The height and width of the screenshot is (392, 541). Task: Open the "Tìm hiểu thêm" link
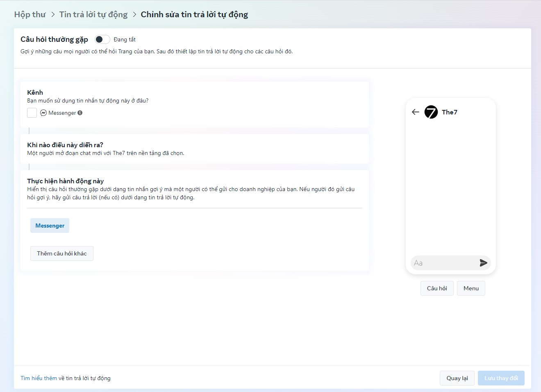(x=39, y=378)
